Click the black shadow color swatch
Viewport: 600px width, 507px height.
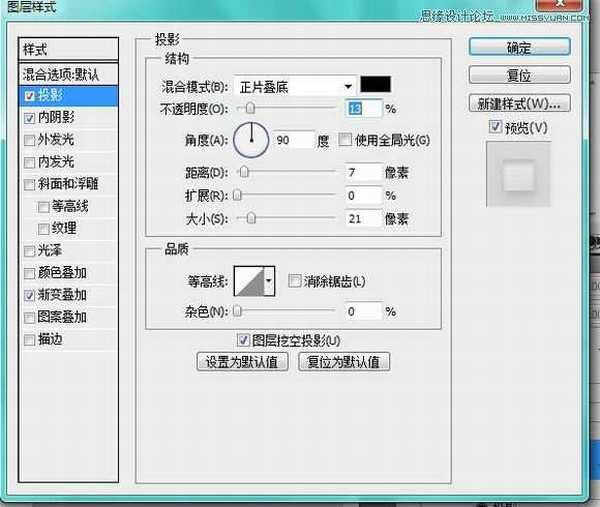(x=376, y=85)
